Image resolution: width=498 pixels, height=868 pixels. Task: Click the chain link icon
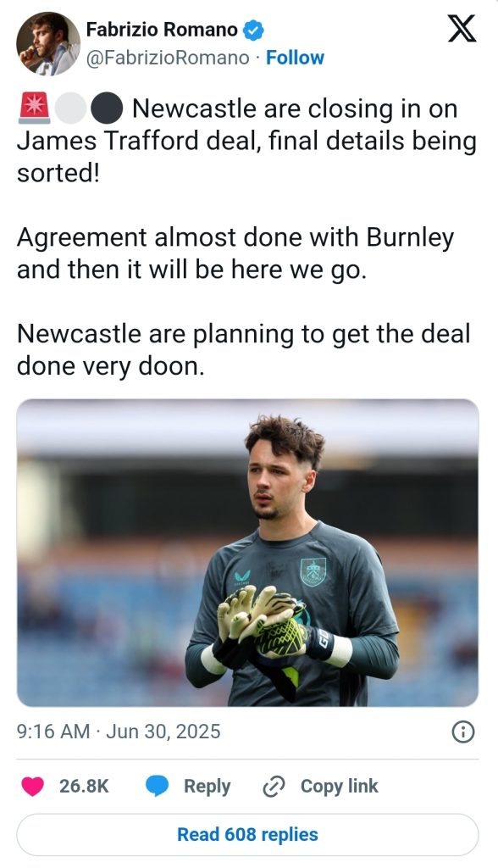click(274, 786)
